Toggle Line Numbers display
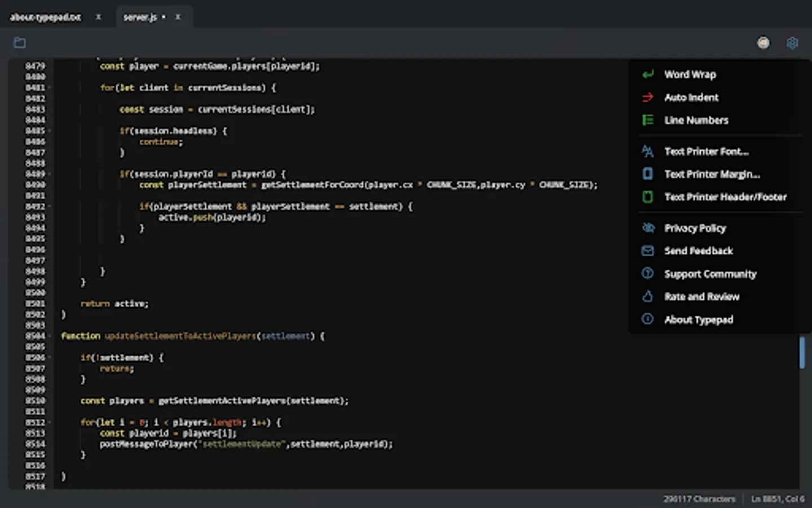This screenshot has width=812, height=508. click(696, 120)
